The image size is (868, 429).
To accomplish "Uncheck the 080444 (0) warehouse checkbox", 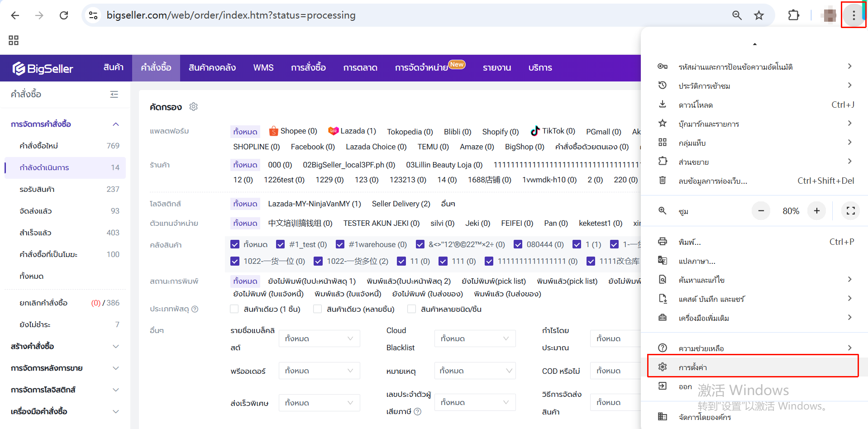I will click(x=518, y=244).
